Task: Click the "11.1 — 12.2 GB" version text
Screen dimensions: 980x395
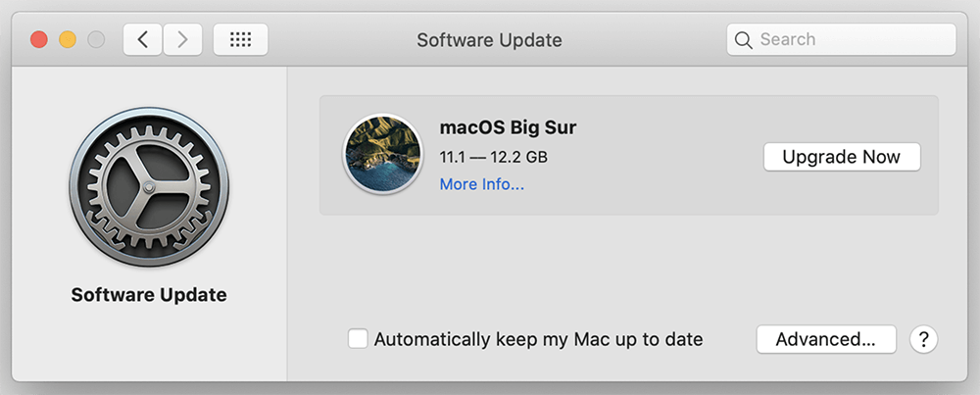Action: [x=493, y=157]
